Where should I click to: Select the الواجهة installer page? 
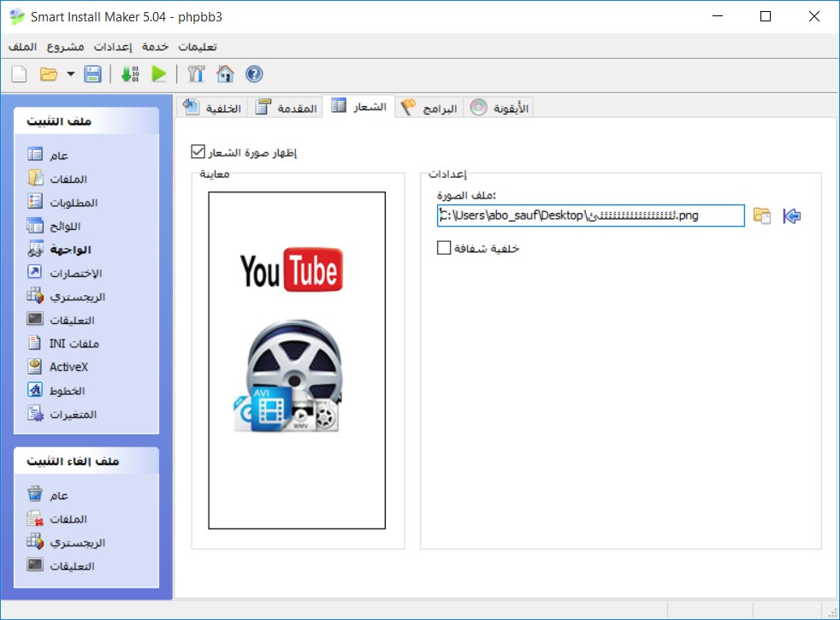coord(59,250)
